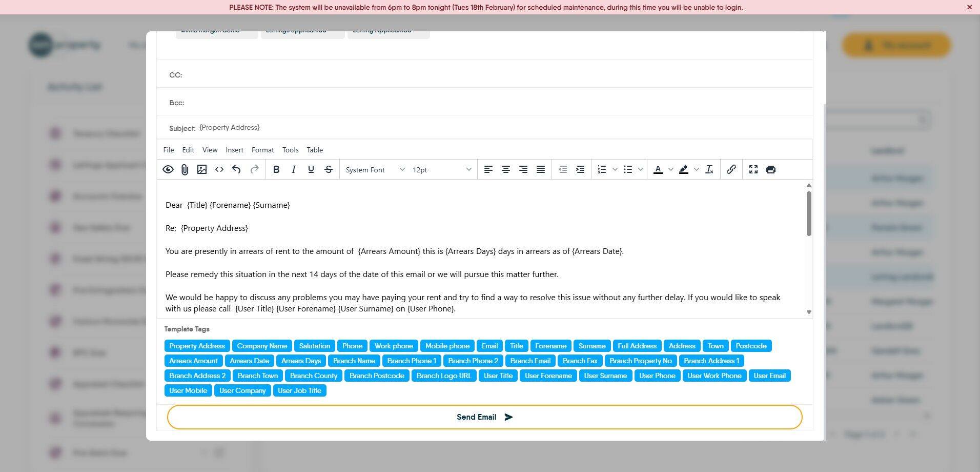This screenshot has width=980, height=472.
Task: Open the Table menu
Action: click(x=315, y=150)
